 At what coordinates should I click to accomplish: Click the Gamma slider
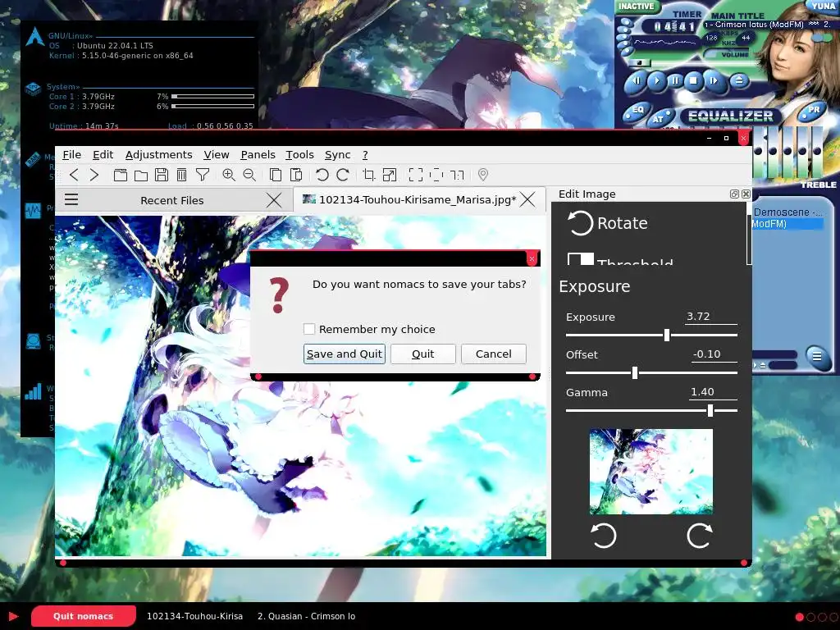click(651, 411)
